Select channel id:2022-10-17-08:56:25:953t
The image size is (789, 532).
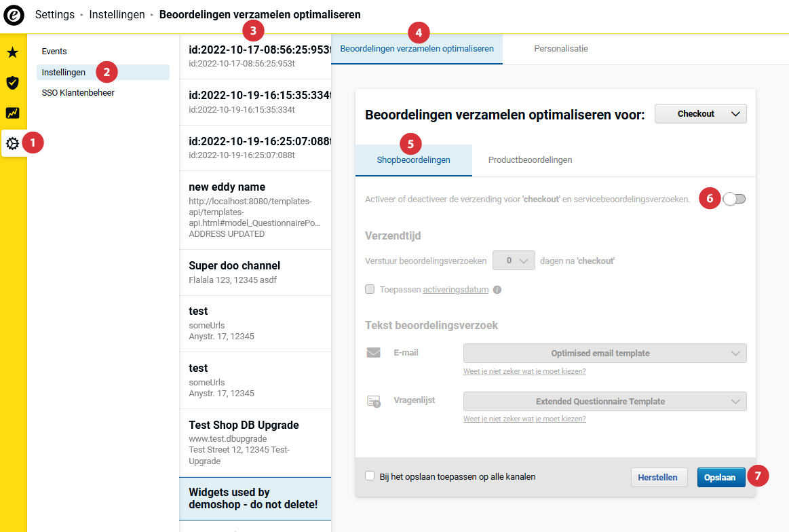coord(255,56)
